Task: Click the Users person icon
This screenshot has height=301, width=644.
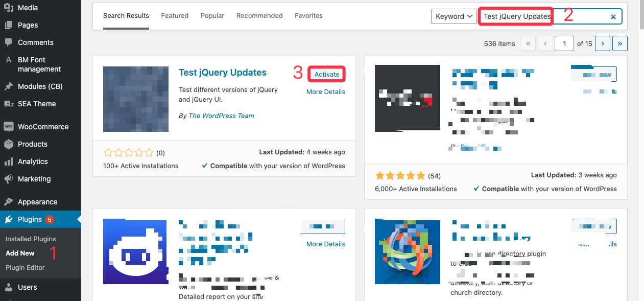Action: click(9, 287)
